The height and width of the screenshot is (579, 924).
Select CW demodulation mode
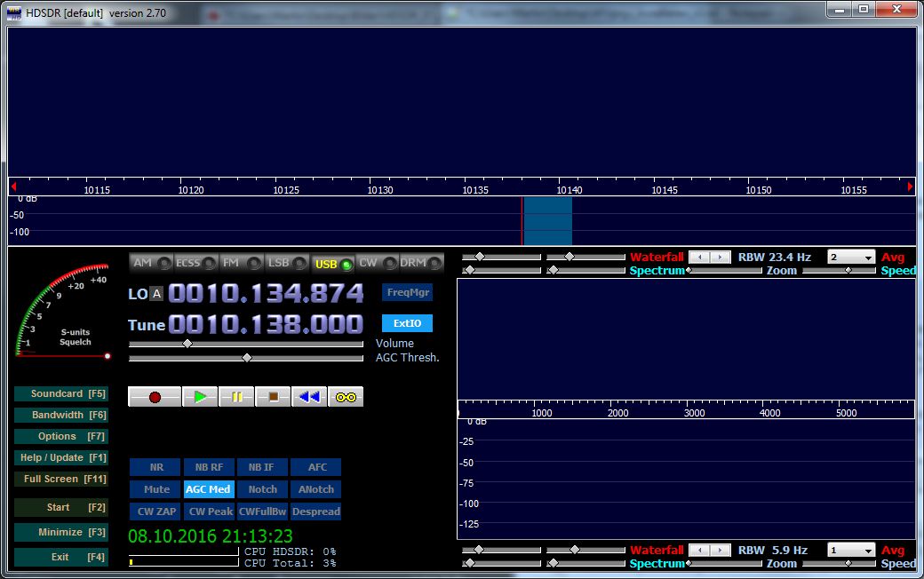pyautogui.click(x=377, y=263)
